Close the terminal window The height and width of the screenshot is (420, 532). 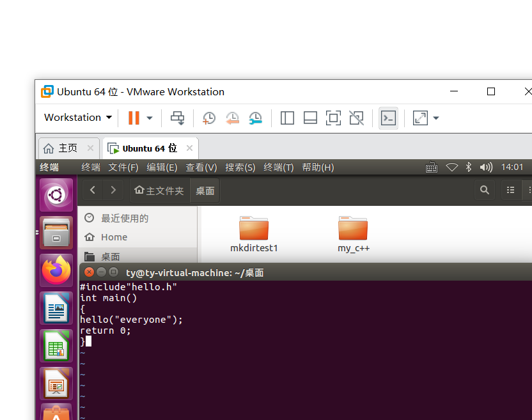pyautogui.click(x=89, y=272)
